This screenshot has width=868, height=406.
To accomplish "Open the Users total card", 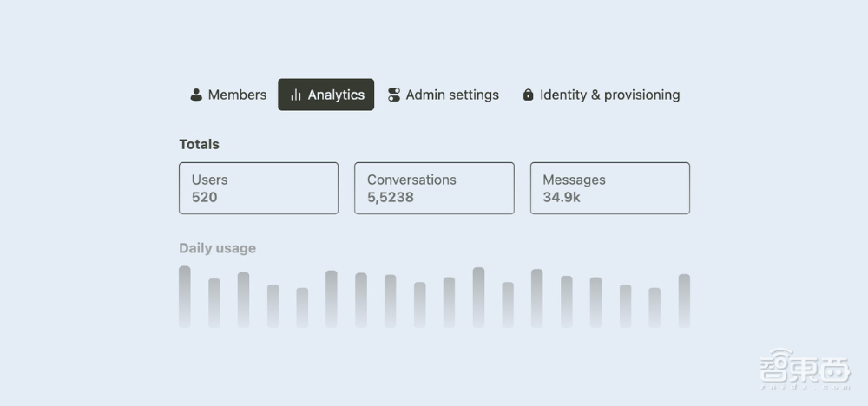I will (x=259, y=188).
